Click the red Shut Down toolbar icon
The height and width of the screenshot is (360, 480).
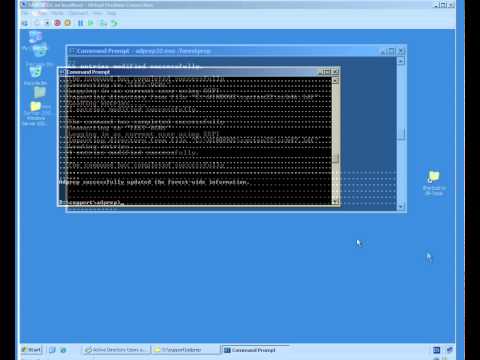click(57, 23)
